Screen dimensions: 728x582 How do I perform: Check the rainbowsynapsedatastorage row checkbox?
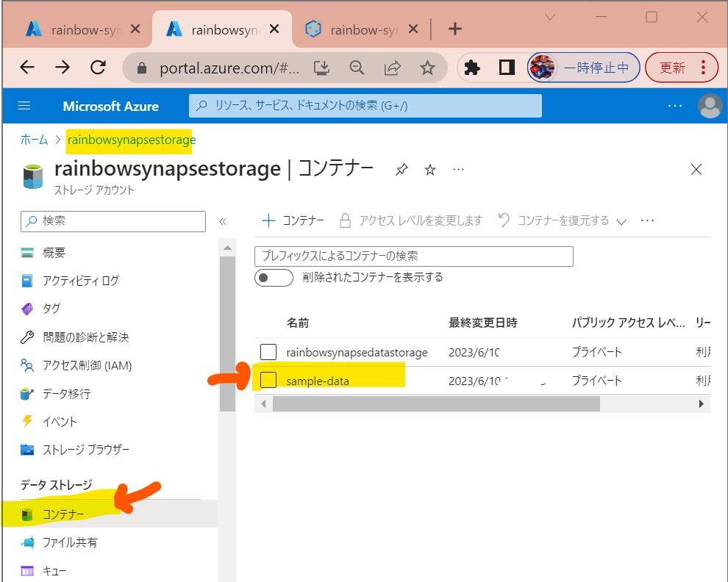[268, 352]
